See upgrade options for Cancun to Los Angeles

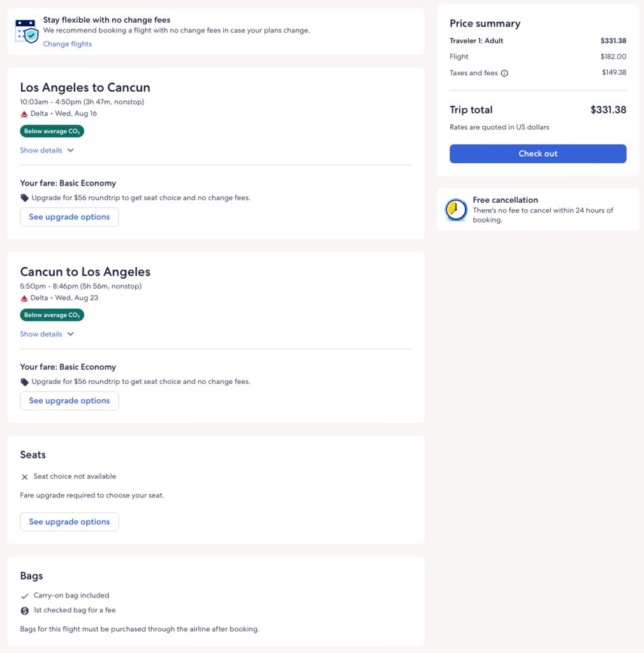point(70,400)
